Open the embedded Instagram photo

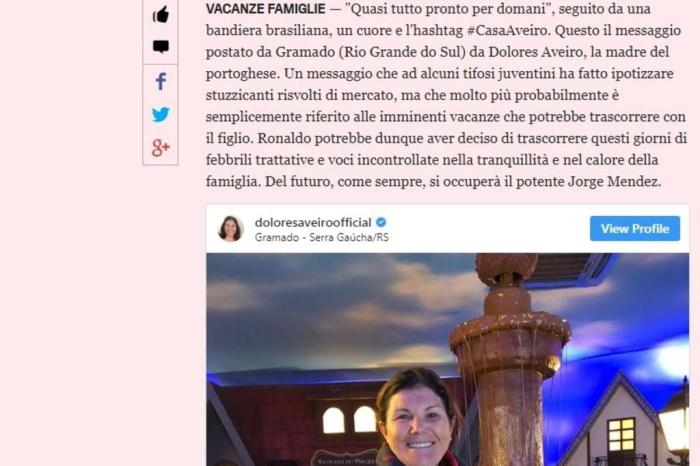[447, 359]
